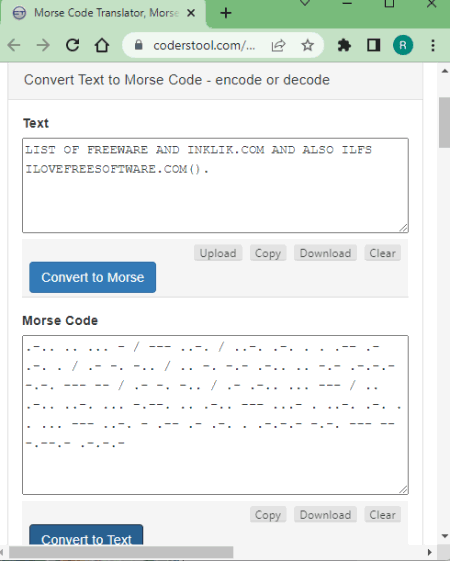Open the extensions puzzle icon
Viewport: 450px width, 561px height.
coord(344,45)
